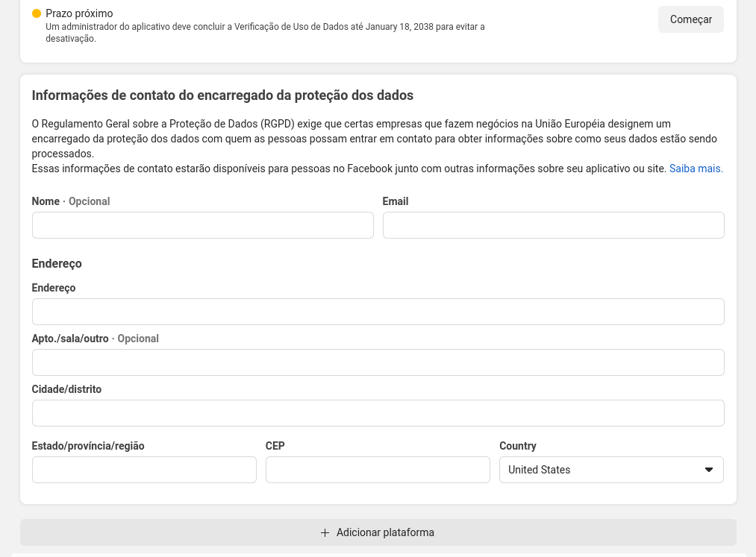Click the Estado/província/região input field

point(144,470)
